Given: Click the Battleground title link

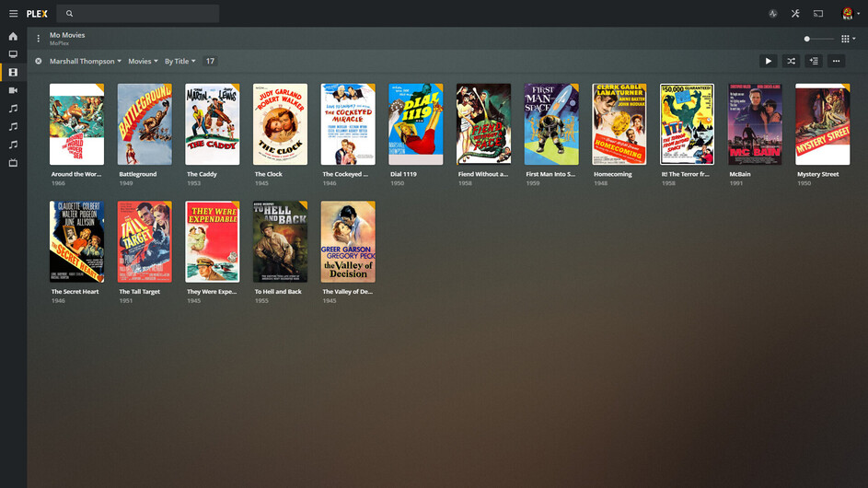Looking at the screenshot, I should [x=138, y=174].
